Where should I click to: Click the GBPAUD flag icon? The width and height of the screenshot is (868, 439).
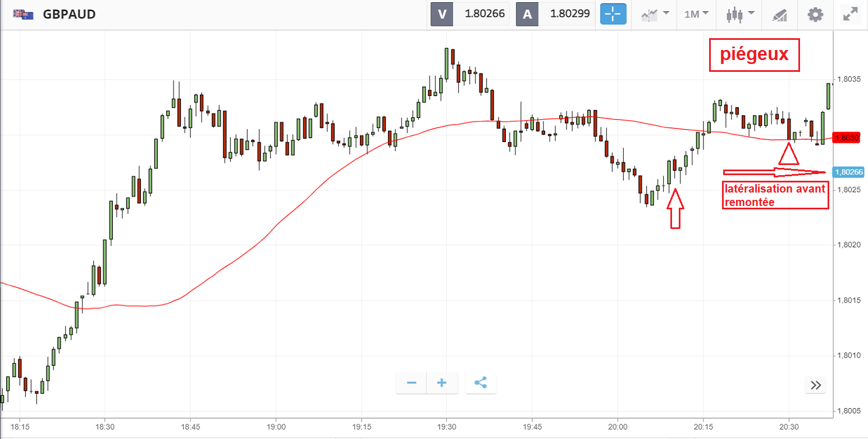coord(23,15)
